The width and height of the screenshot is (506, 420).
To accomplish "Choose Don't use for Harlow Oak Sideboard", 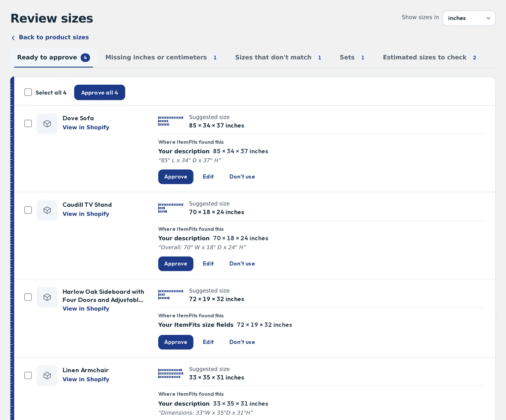I will pos(242,342).
